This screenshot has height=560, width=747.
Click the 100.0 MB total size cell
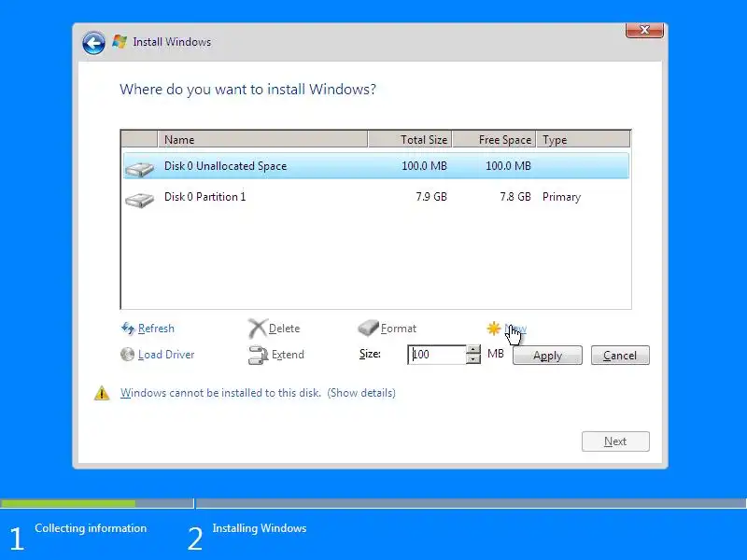(424, 166)
